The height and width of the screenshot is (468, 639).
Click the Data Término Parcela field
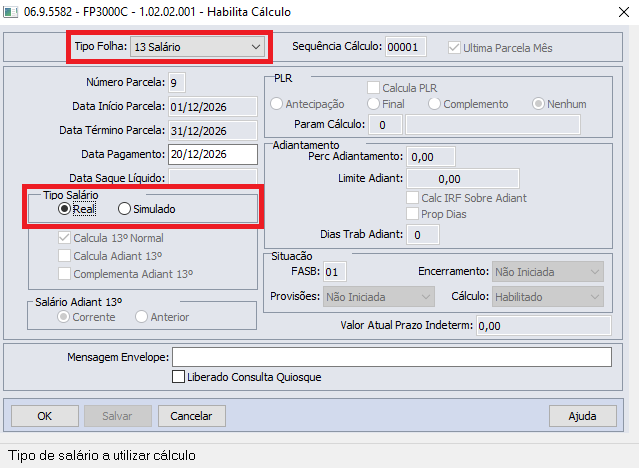click(x=213, y=131)
